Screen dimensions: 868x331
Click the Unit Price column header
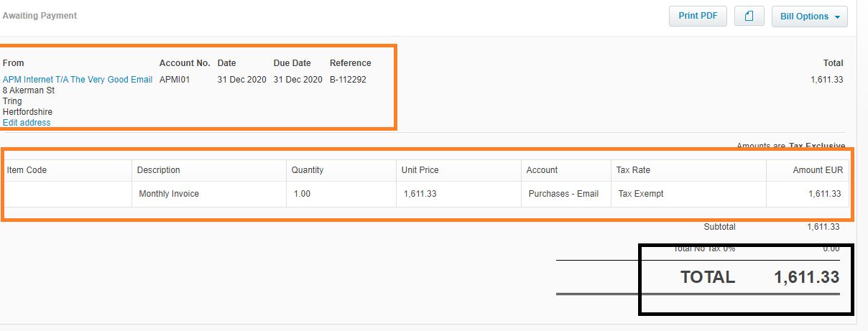459,170
